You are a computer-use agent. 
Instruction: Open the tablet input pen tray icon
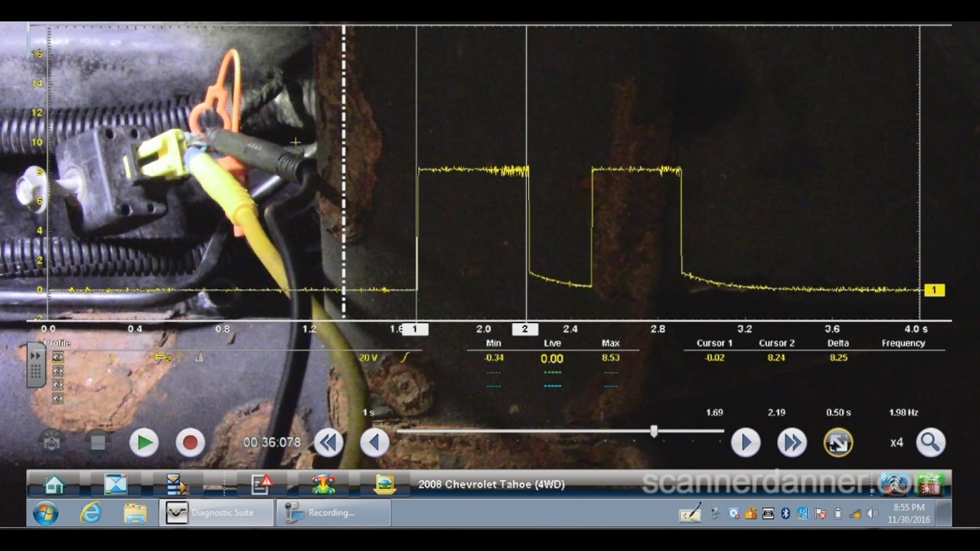pyautogui.click(x=691, y=513)
